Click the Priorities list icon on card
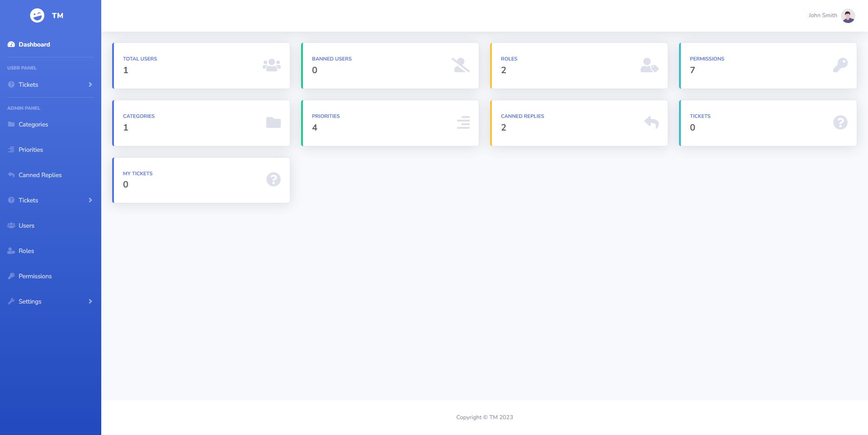 click(463, 122)
